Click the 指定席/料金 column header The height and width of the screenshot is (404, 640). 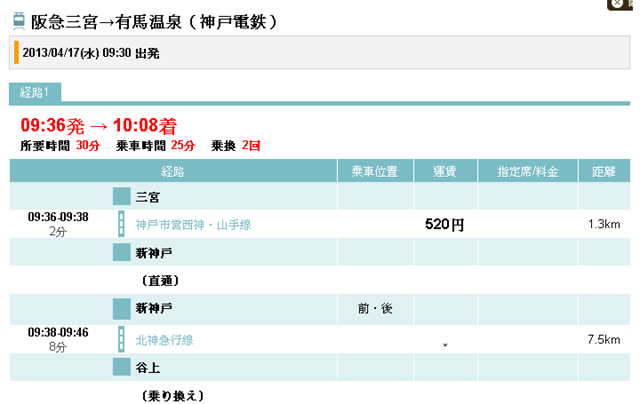tap(528, 171)
